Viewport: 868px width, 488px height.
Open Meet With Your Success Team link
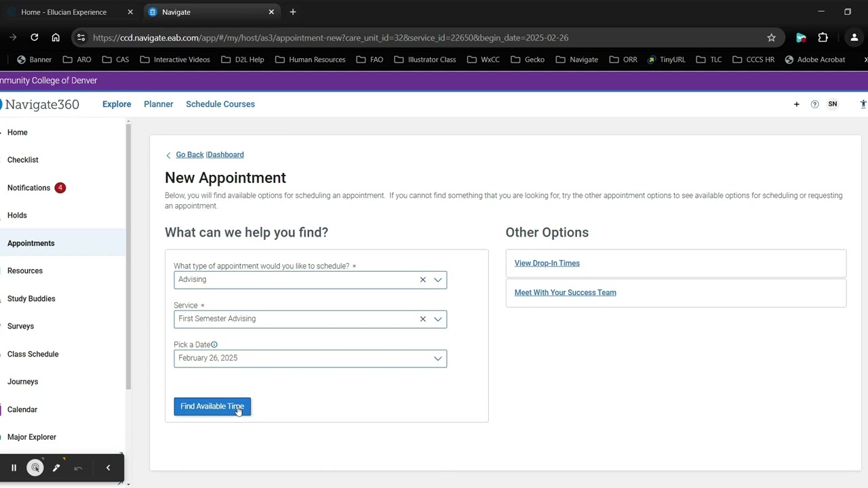click(566, 293)
